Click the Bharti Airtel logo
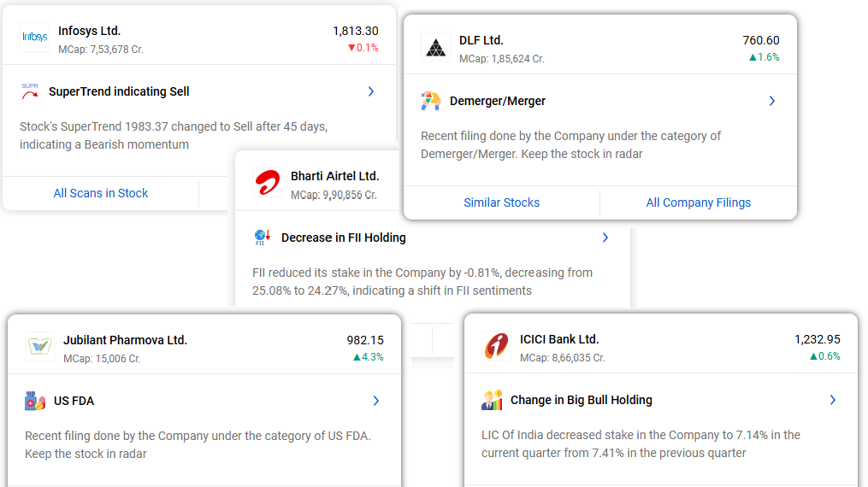Viewport: 868px width, 487px height. pyautogui.click(x=268, y=183)
